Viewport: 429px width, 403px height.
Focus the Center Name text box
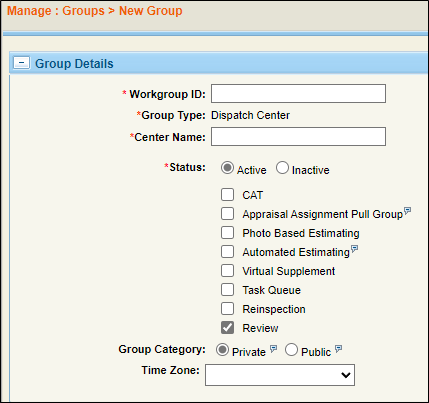[x=298, y=136]
